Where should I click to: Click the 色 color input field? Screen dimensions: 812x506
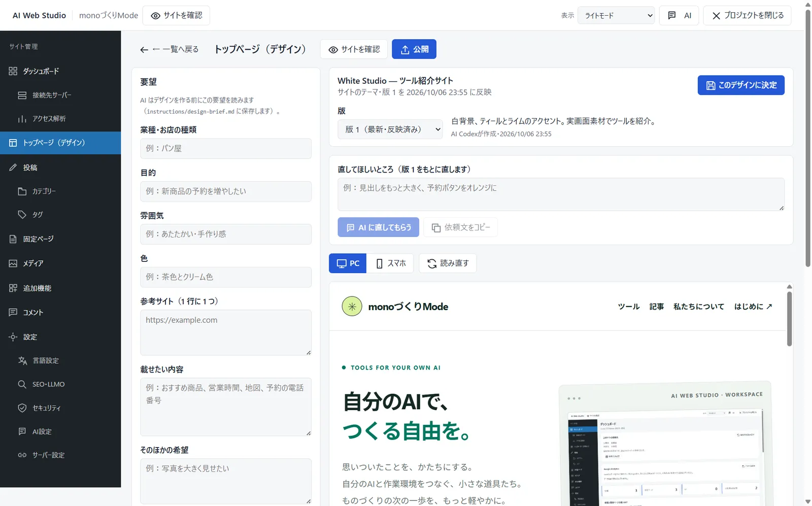pos(226,277)
